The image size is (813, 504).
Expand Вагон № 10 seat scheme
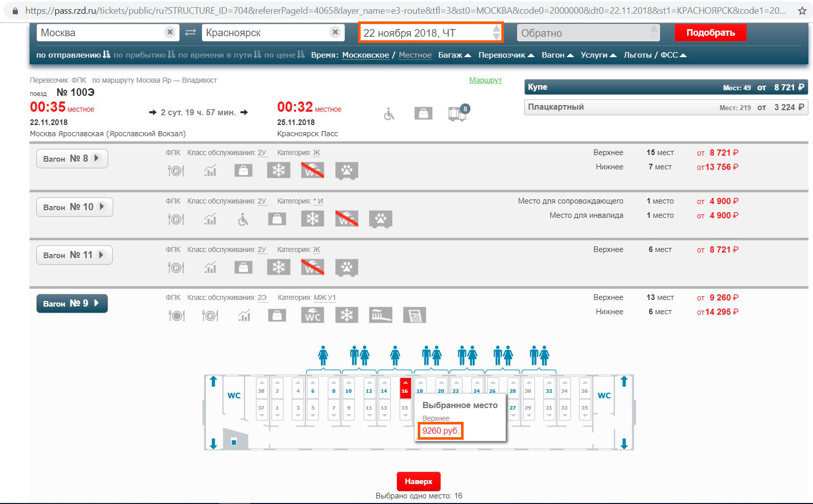pyautogui.click(x=74, y=207)
